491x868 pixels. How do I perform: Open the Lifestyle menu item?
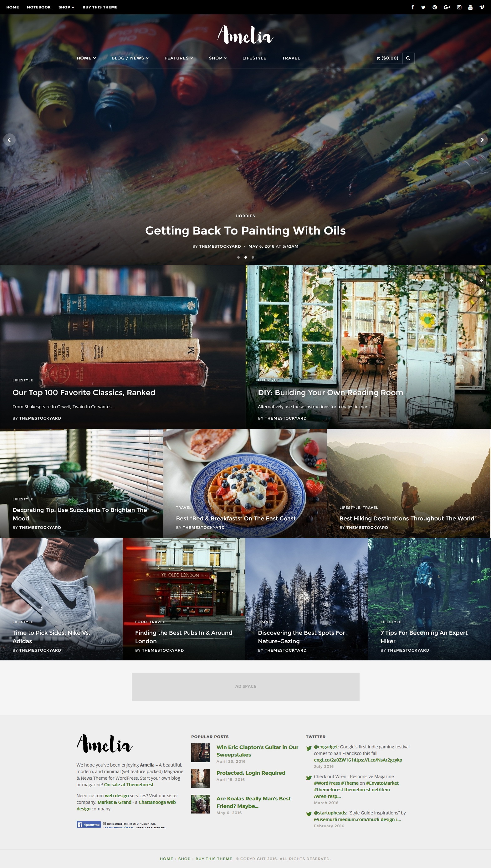[x=254, y=58]
